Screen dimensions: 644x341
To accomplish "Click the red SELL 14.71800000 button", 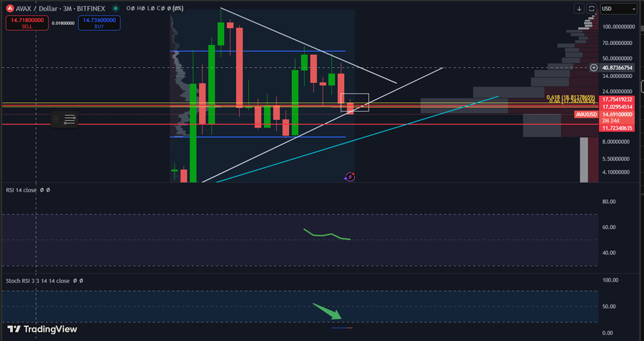I will pyautogui.click(x=26, y=23).
